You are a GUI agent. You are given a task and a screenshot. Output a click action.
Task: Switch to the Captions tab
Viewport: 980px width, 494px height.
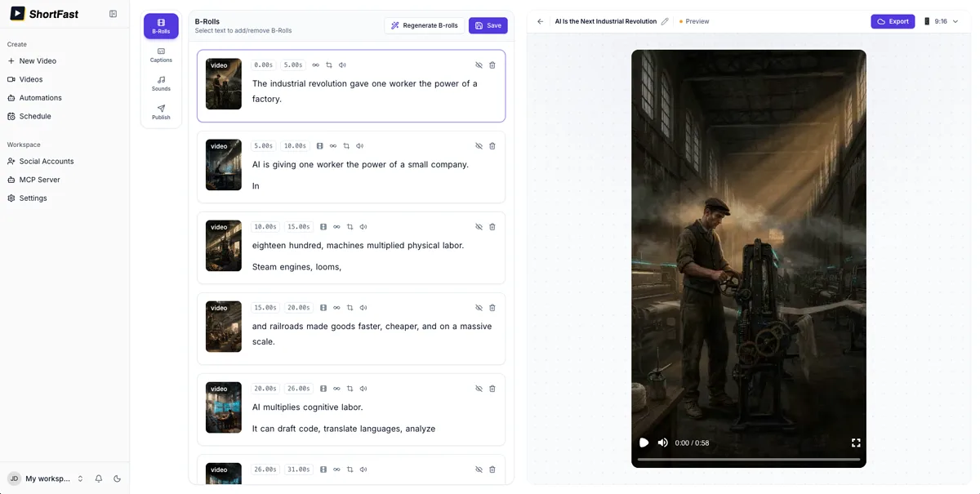[161, 55]
